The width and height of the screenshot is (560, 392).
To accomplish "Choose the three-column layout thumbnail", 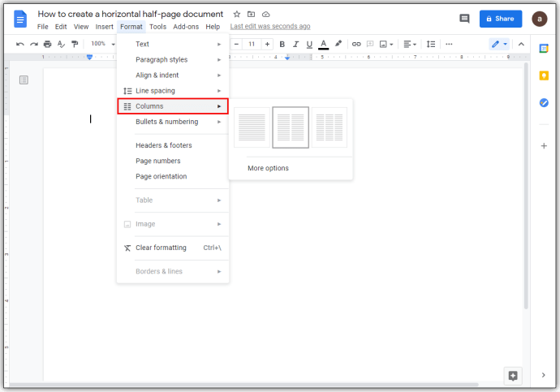I will point(330,127).
